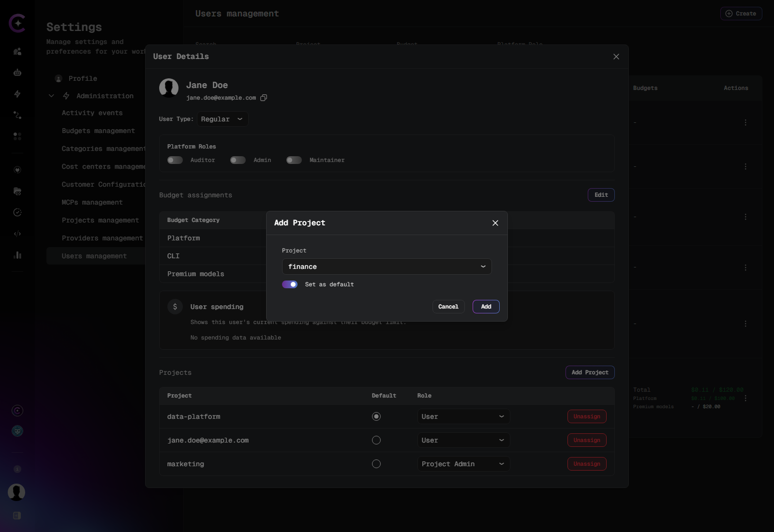The image size is (774, 532).
Task: Open the code brackets sidebar icon
Action: tap(17, 234)
